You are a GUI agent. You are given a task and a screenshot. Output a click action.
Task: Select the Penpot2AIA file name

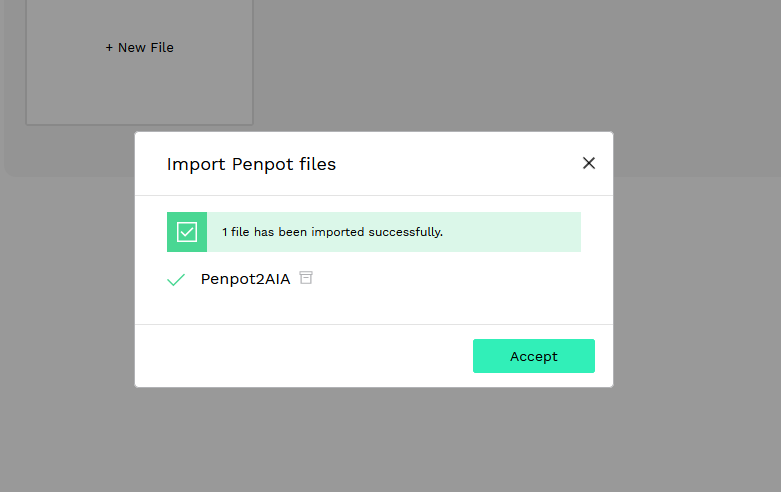[x=245, y=279]
